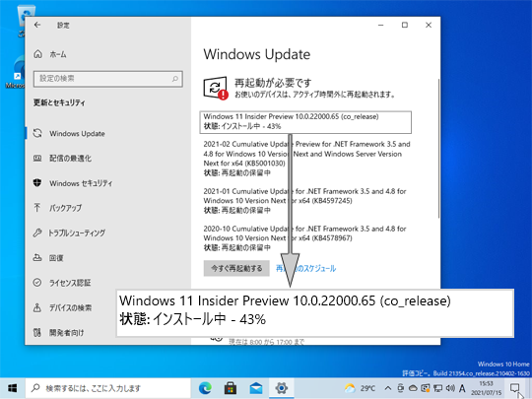
Task: Open 回復 recovery settings
Action: coord(48,258)
